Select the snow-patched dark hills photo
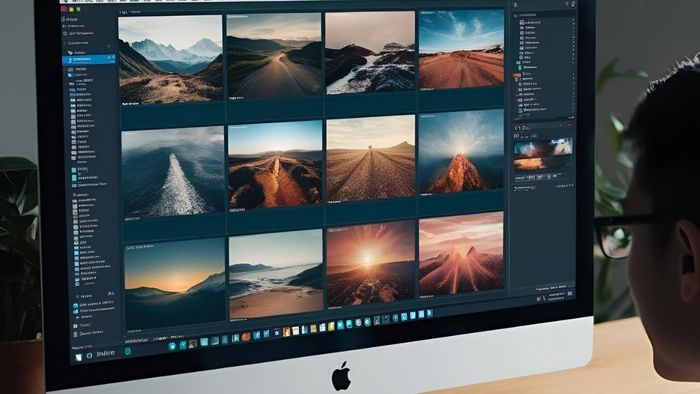Viewport: 700px width, 394px height. click(x=371, y=53)
